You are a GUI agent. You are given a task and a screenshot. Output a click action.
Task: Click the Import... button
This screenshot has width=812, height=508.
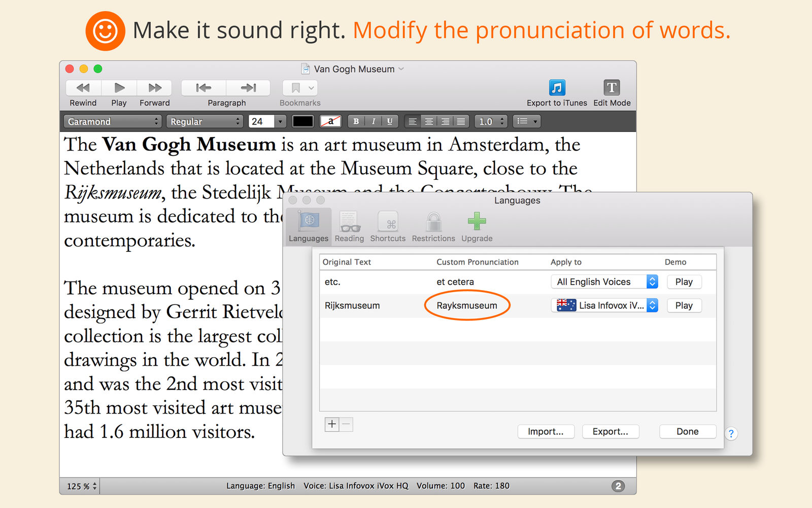click(546, 431)
